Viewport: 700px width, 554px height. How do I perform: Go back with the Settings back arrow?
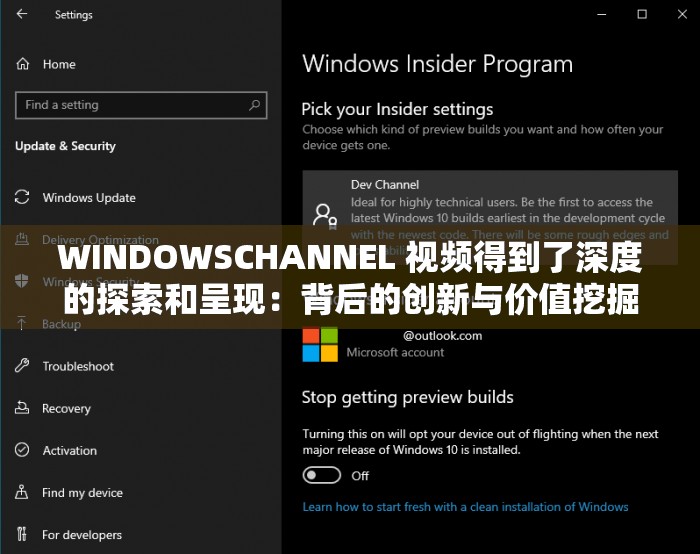point(21,14)
